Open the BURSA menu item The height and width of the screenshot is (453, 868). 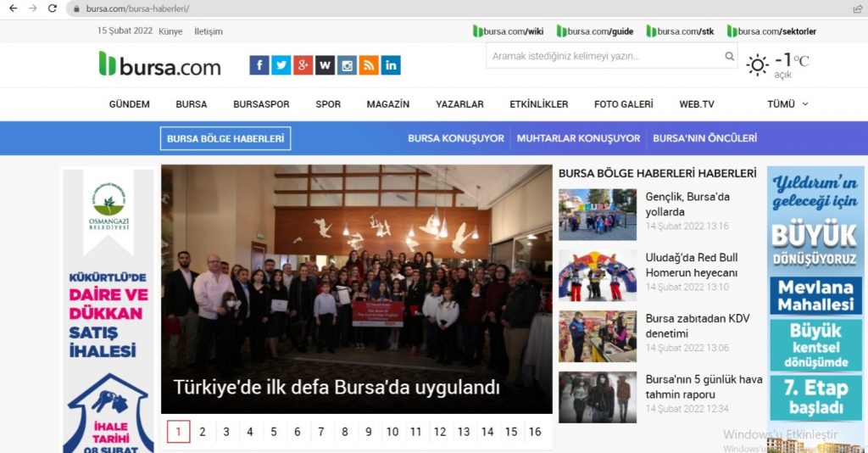point(192,104)
